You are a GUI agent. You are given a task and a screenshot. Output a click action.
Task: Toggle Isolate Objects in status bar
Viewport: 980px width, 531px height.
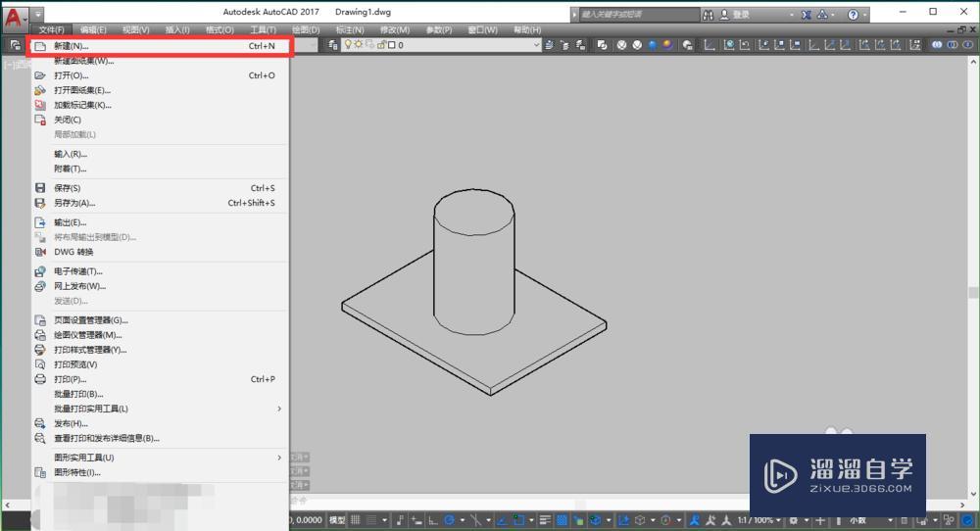(x=949, y=520)
